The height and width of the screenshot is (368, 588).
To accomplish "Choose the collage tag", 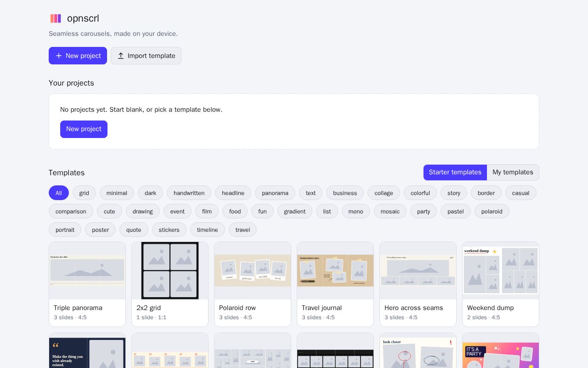I will pos(384,193).
